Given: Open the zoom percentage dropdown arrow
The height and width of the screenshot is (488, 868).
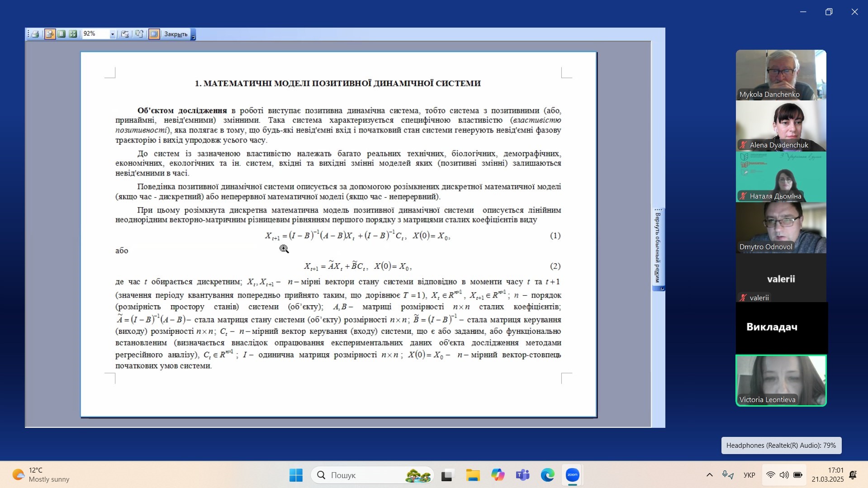Looking at the screenshot, I should pos(113,34).
